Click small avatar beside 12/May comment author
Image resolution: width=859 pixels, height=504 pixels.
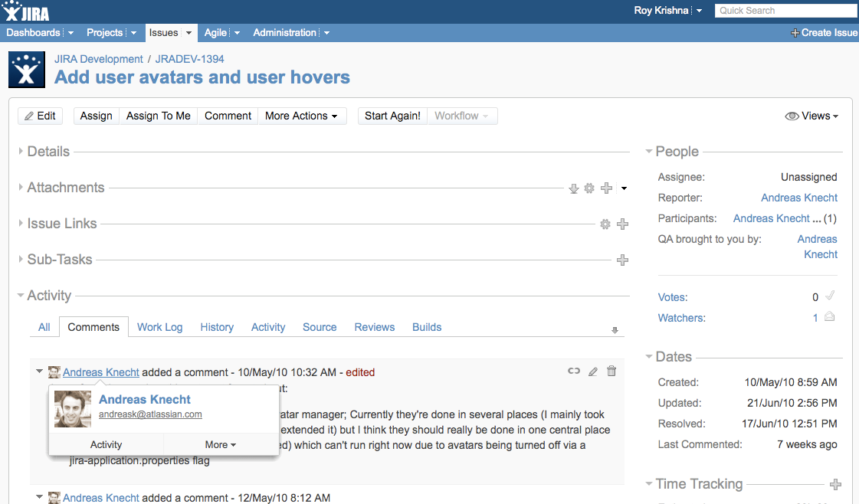click(54, 497)
